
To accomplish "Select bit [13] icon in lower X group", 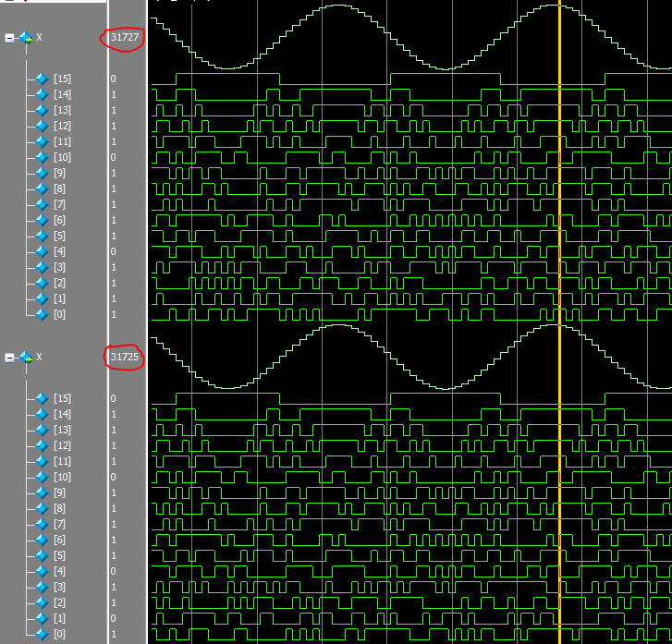I will point(42,430).
